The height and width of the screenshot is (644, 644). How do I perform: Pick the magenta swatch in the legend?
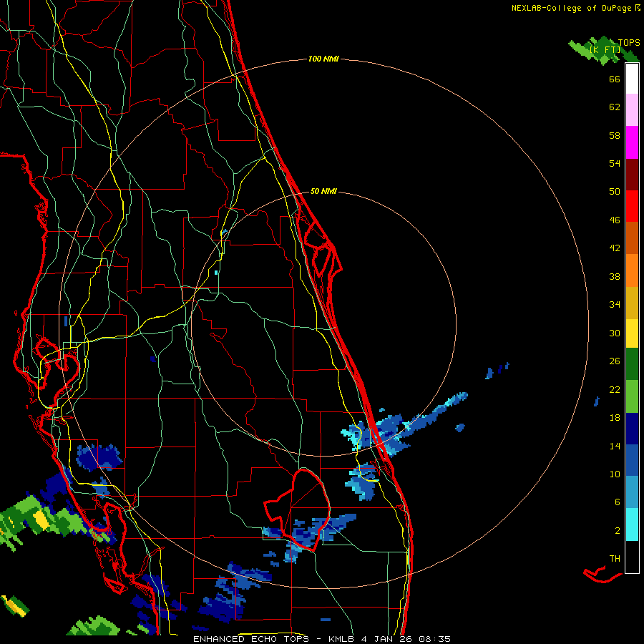tap(632, 142)
